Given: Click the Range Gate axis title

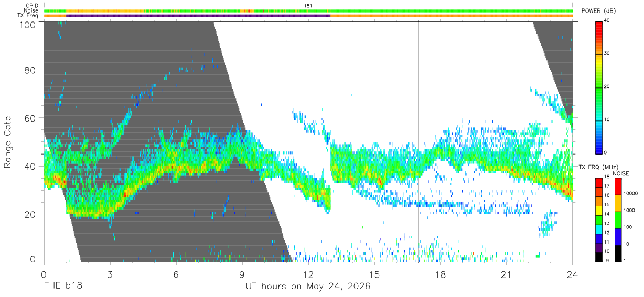Looking at the screenshot, I should click(x=8, y=142).
